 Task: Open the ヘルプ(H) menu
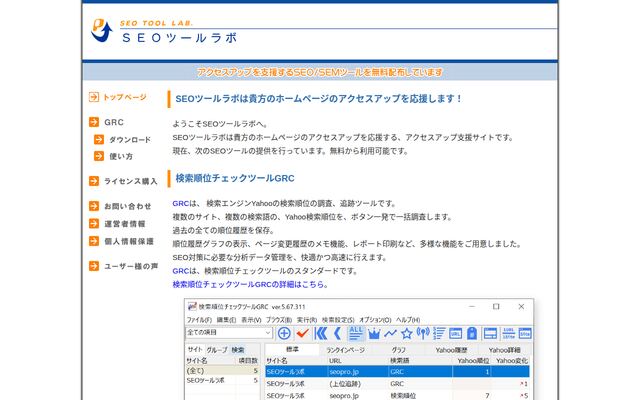point(408,320)
